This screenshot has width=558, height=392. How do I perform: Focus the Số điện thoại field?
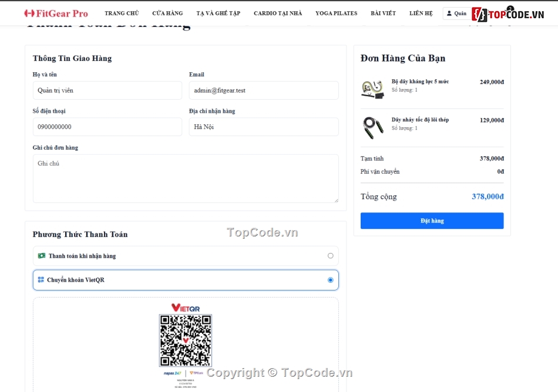pos(107,127)
